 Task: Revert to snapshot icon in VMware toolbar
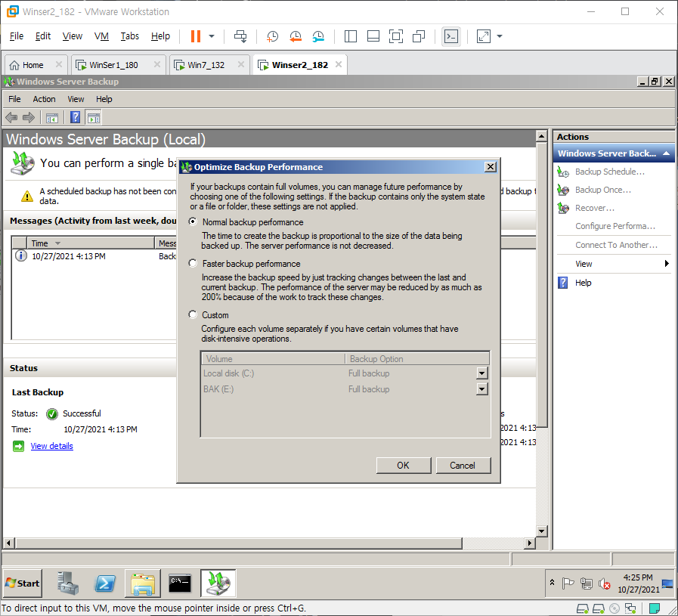[296, 36]
